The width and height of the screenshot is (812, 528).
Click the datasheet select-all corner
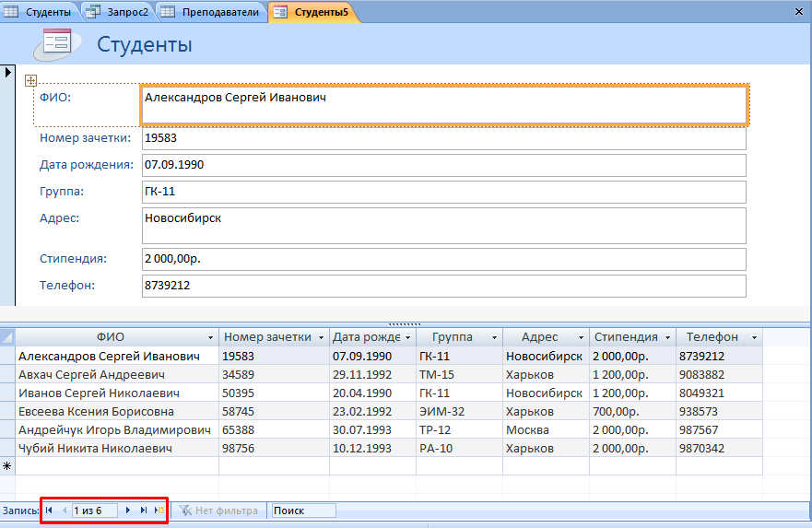tap(7, 337)
